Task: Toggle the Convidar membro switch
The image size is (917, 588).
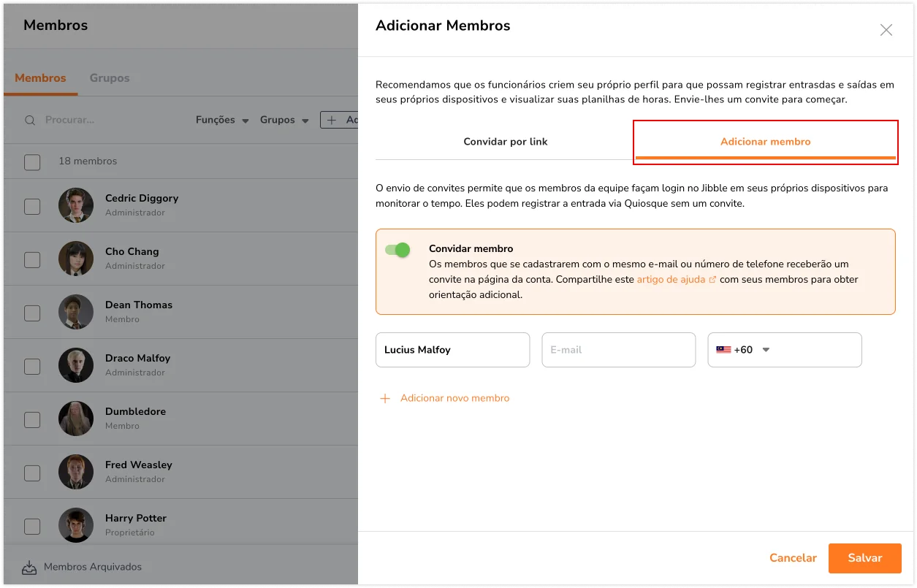Action: pyautogui.click(x=397, y=250)
